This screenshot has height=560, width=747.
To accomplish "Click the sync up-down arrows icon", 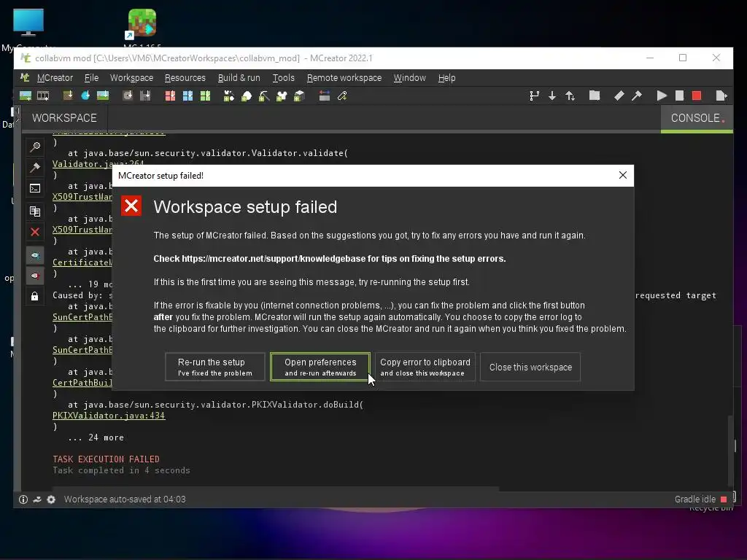I will coord(570,96).
